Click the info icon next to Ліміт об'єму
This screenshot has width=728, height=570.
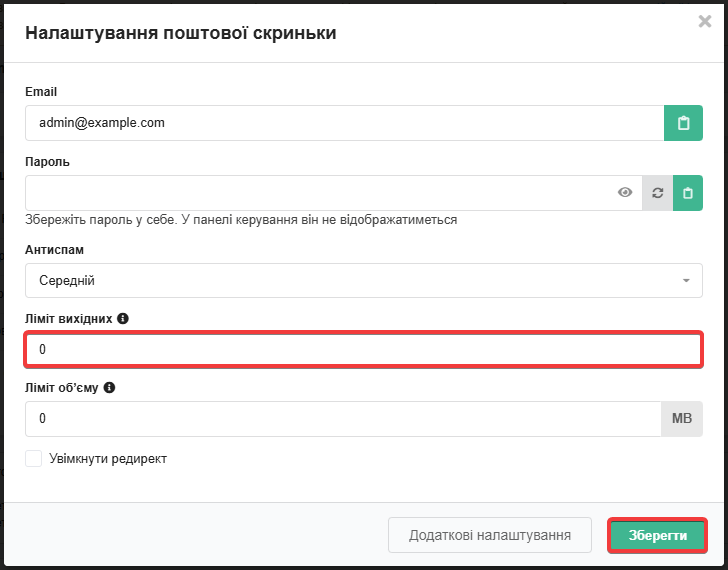[109, 387]
